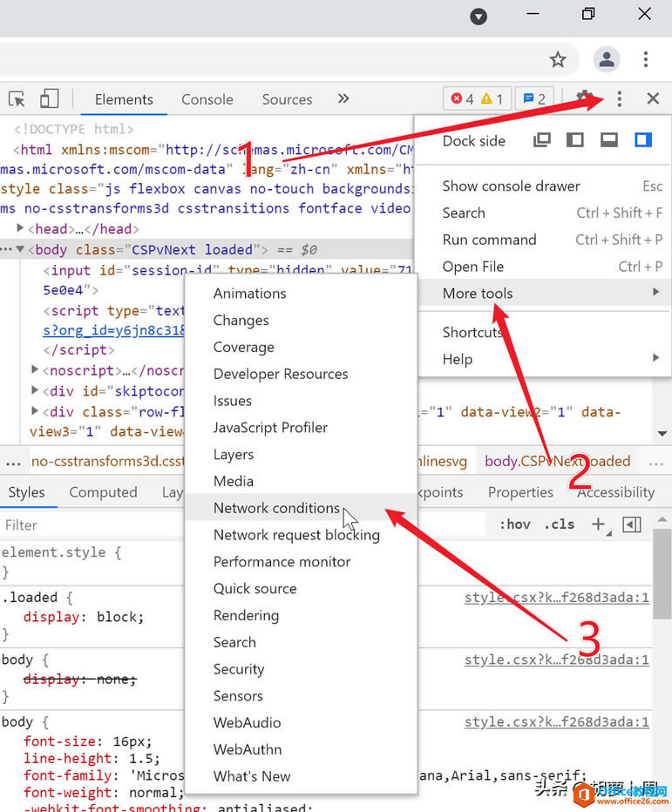Select JavaScript Profiler
This screenshot has height=812, width=672.
pos(301,428)
